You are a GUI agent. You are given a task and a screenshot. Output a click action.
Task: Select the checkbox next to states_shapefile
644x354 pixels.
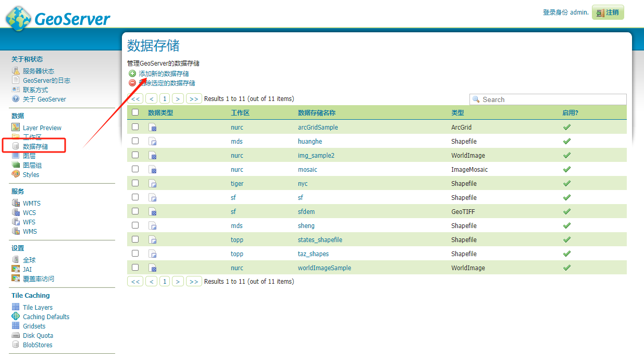pos(135,239)
